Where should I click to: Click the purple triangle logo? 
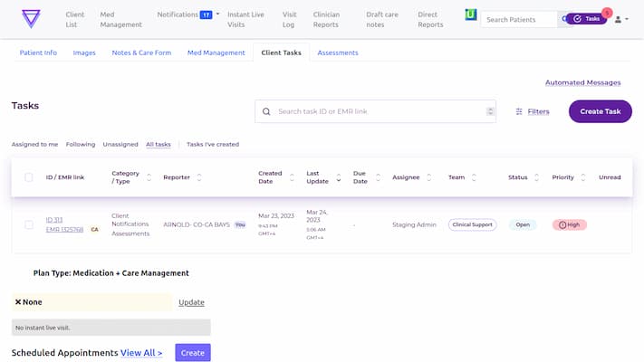(x=31, y=19)
